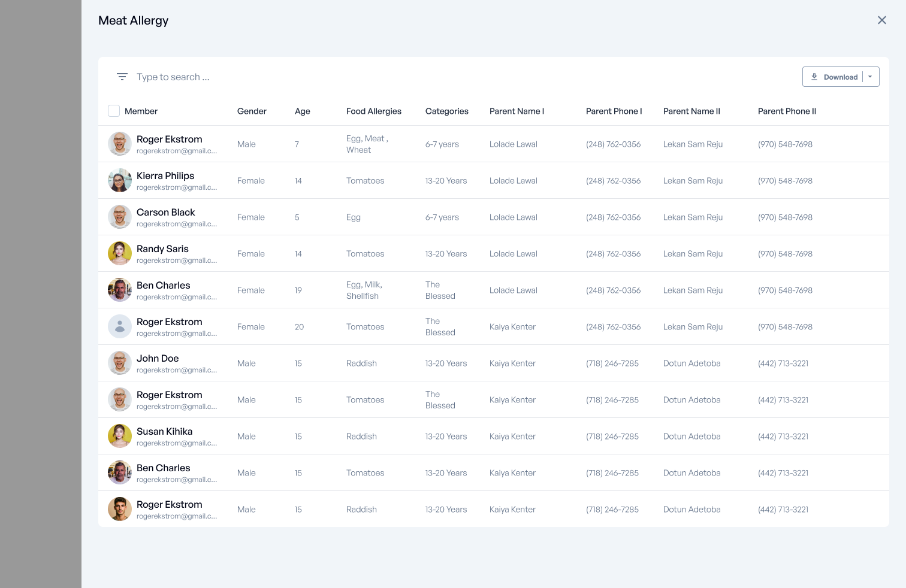Tick the select-all Member checkbox
This screenshot has height=588, width=906.
click(x=114, y=111)
